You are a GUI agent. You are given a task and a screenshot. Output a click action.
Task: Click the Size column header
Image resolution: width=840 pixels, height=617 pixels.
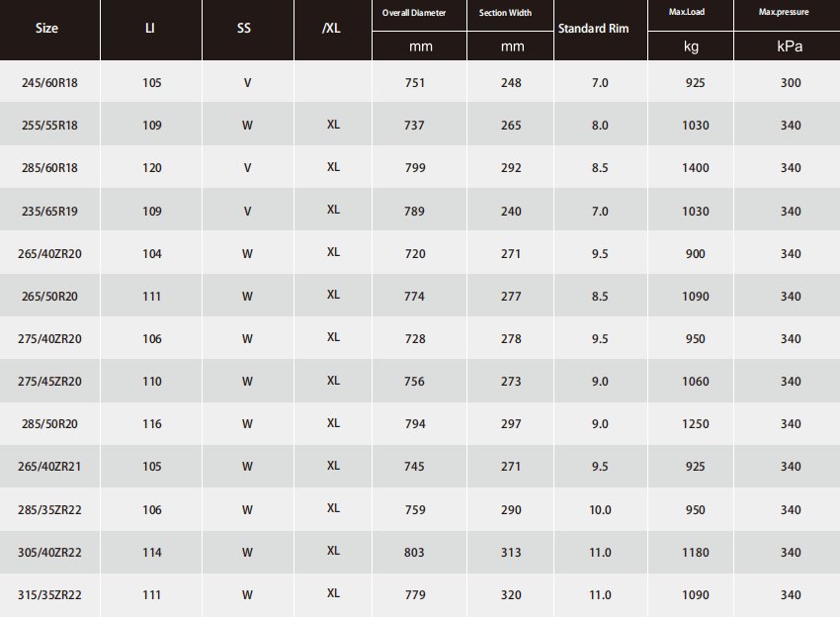tap(46, 29)
